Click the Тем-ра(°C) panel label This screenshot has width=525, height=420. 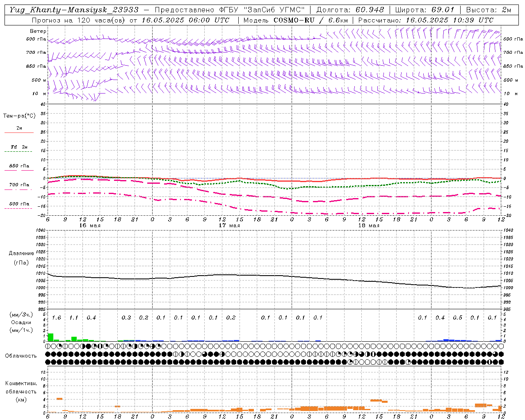click(19, 116)
